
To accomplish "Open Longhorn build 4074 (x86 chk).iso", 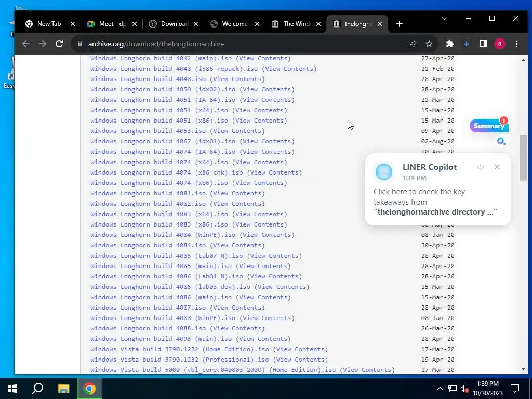I will coord(167,172).
